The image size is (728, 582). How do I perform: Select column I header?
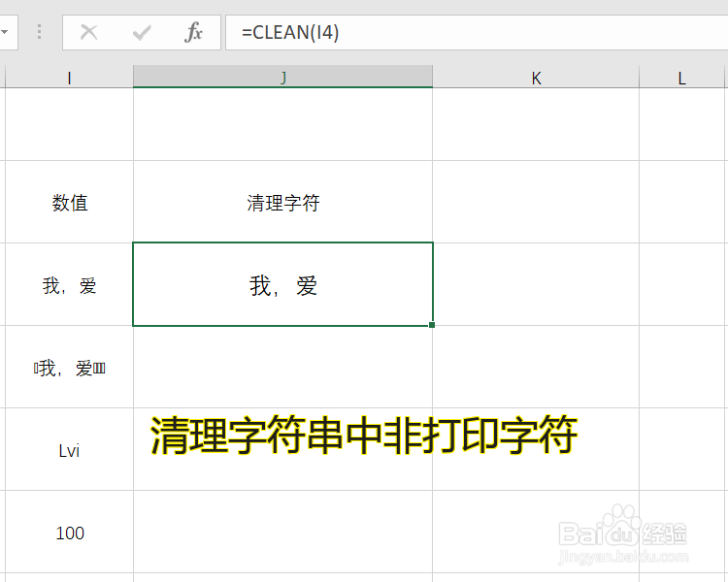[69, 77]
